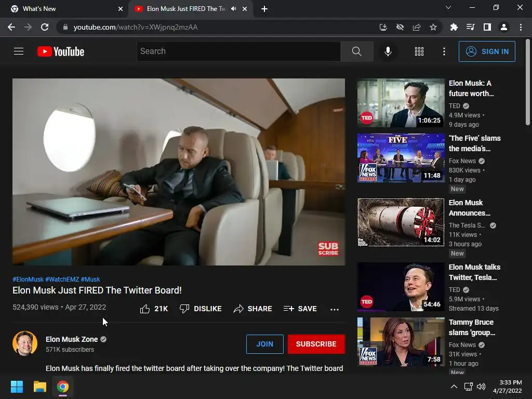The height and width of the screenshot is (399, 532).
Task: Install app icon in the address bar
Action: (383, 27)
